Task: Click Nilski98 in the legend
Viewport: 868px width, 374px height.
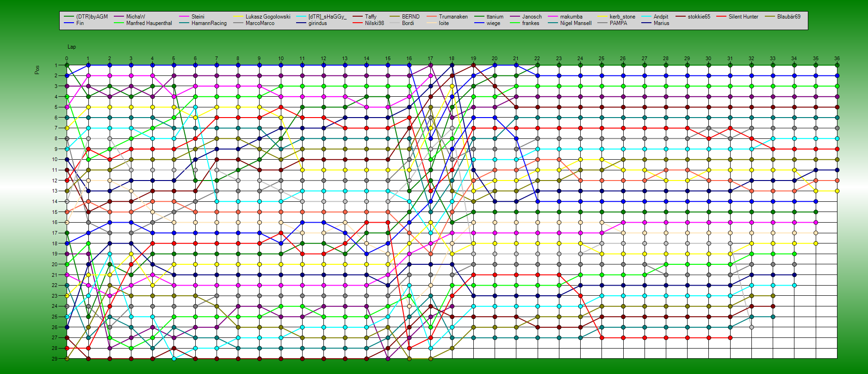Action: click(x=374, y=23)
